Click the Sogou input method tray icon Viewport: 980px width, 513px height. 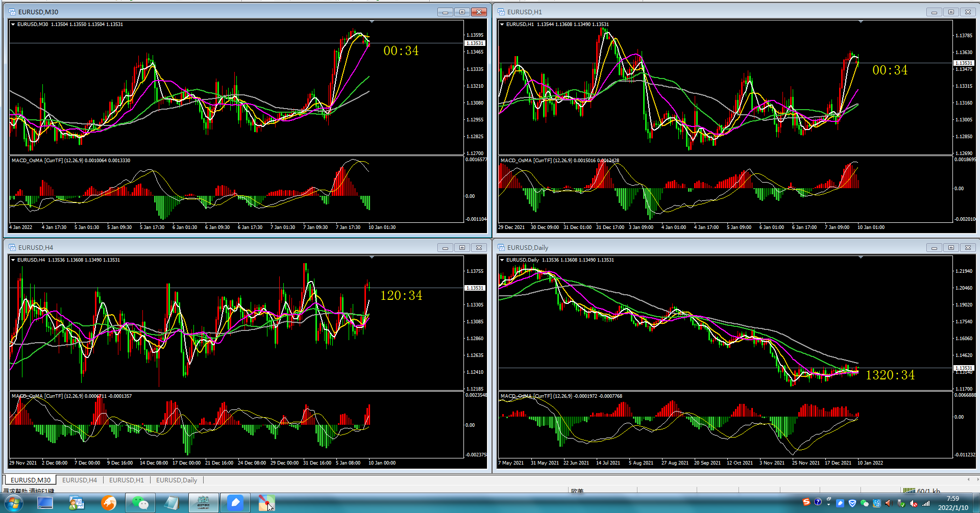(806, 502)
